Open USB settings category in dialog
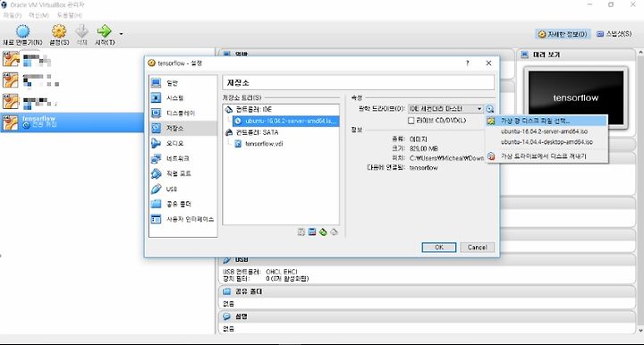 (182, 189)
